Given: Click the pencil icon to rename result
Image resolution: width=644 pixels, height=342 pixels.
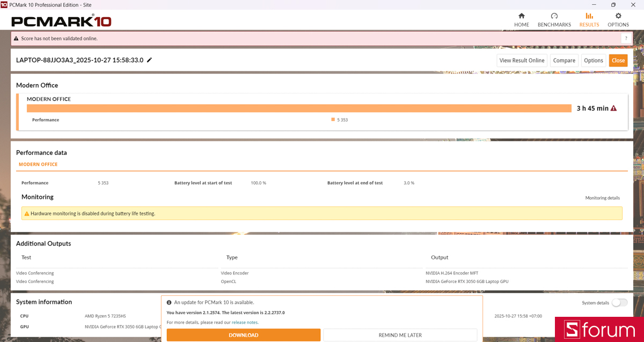Looking at the screenshot, I should [150, 60].
